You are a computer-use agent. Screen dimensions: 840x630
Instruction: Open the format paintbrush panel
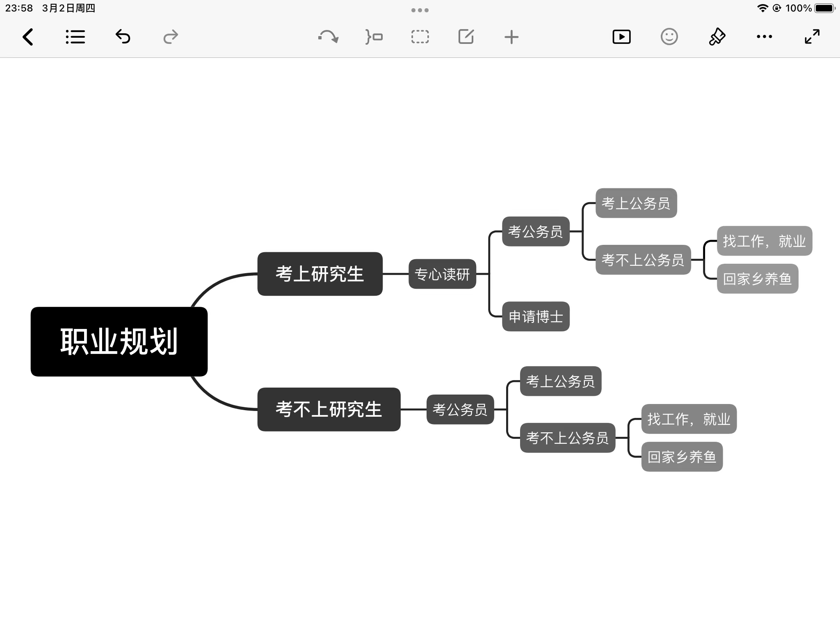point(717,37)
